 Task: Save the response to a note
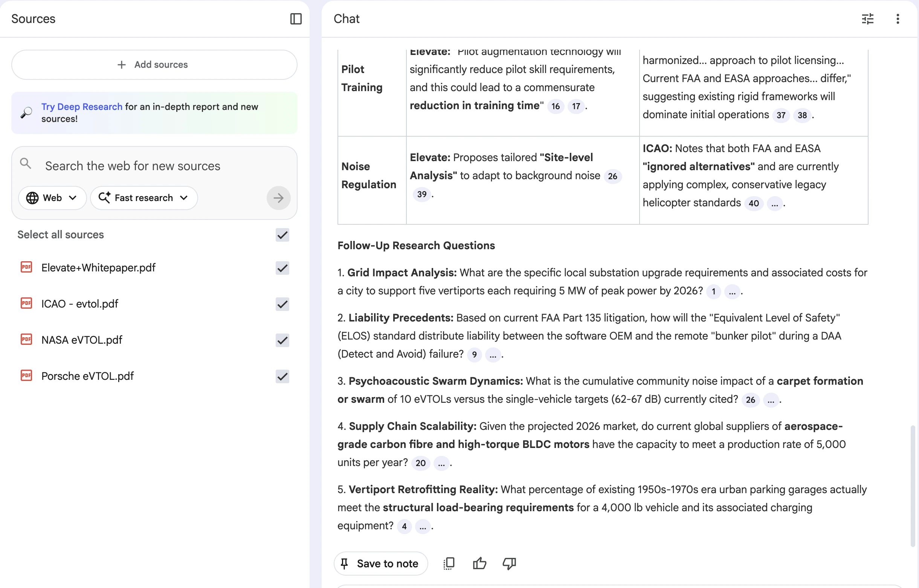point(380,563)
